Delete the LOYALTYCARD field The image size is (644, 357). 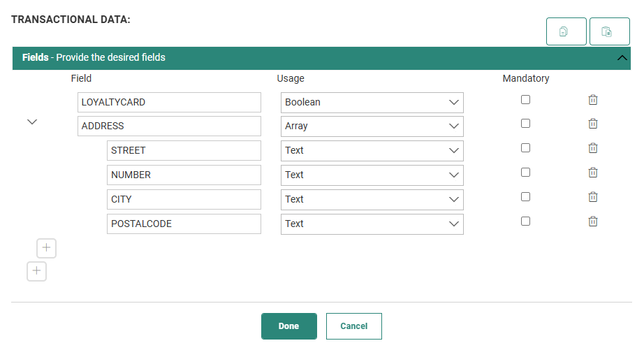[x=592, y=100]
